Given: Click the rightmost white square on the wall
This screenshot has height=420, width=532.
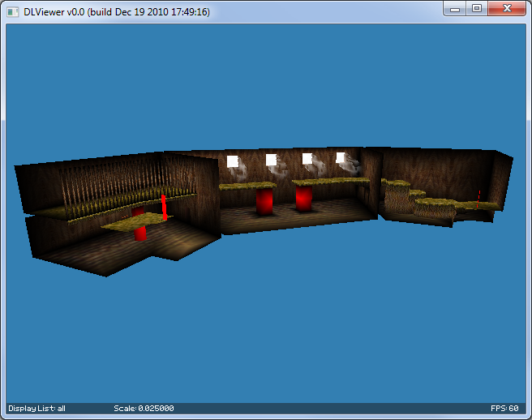Looking at the screenshot, I should click(341, 157).
